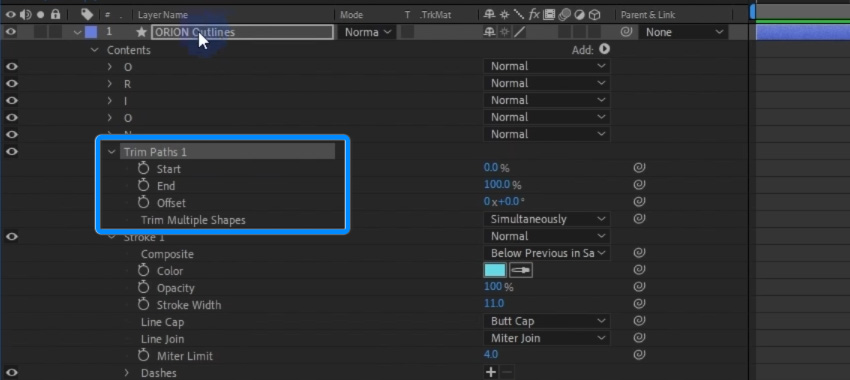Click the Add shape content arrow button

coord(604,49)
